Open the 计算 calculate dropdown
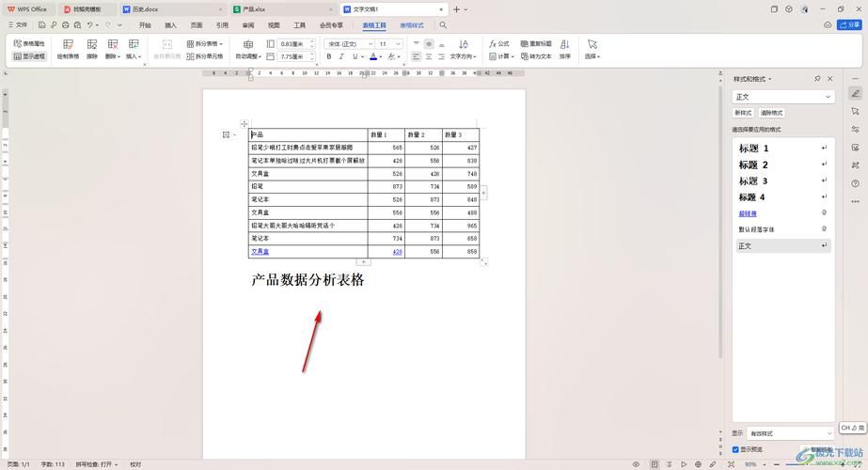 (x=501, y=55)
